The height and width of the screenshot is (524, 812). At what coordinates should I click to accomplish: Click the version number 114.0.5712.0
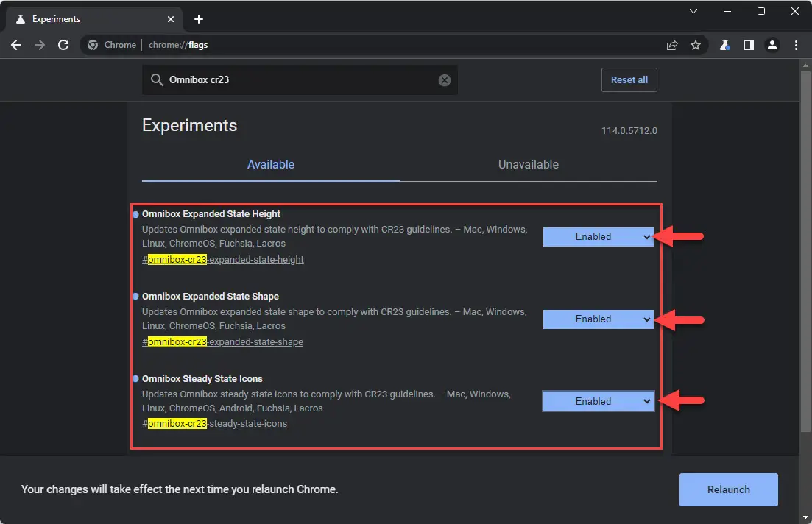629,130
